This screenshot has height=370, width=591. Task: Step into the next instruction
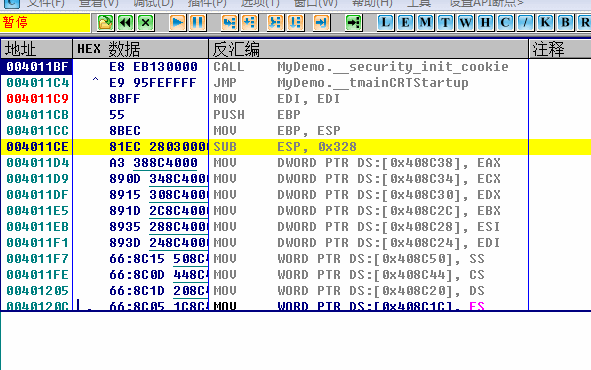pos(229,23)
